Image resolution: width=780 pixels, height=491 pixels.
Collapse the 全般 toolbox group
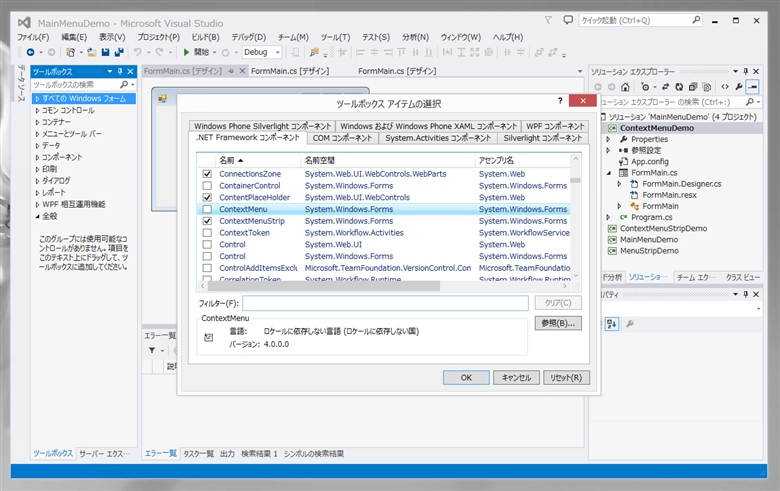point(37,216)
